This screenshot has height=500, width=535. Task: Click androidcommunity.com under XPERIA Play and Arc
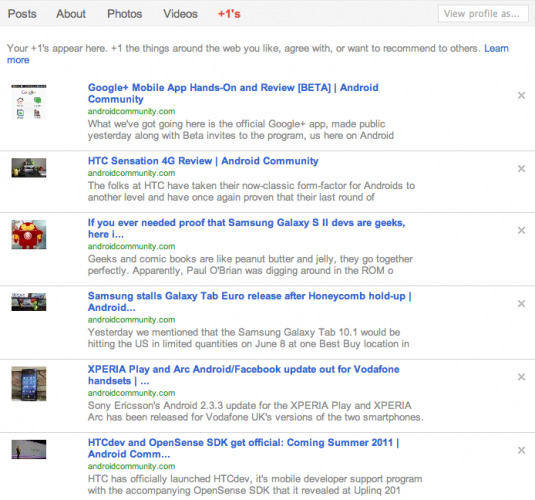131,393
